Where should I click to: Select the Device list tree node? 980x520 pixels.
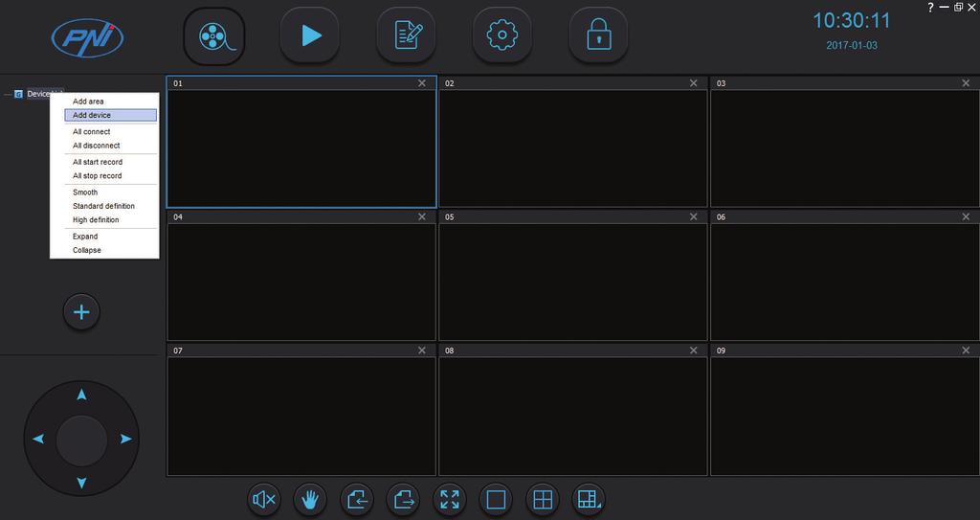coord(38,94)
